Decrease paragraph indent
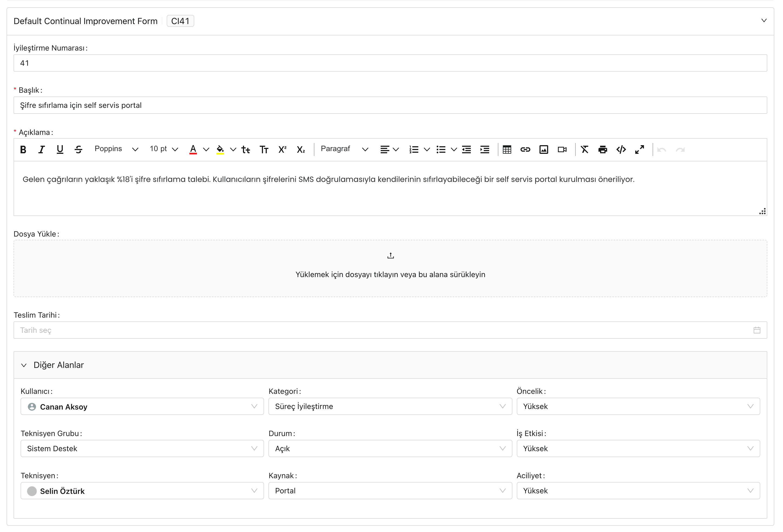 tap(466, 149)
